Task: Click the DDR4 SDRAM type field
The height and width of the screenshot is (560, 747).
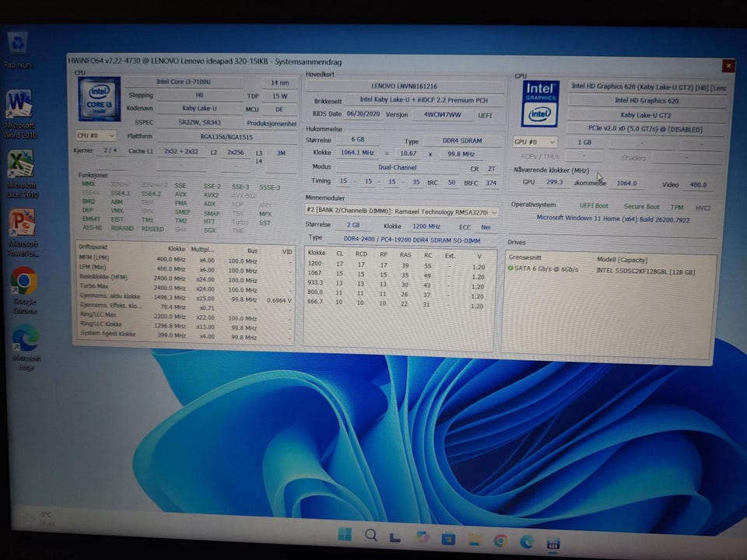Action: pos(462,141)
